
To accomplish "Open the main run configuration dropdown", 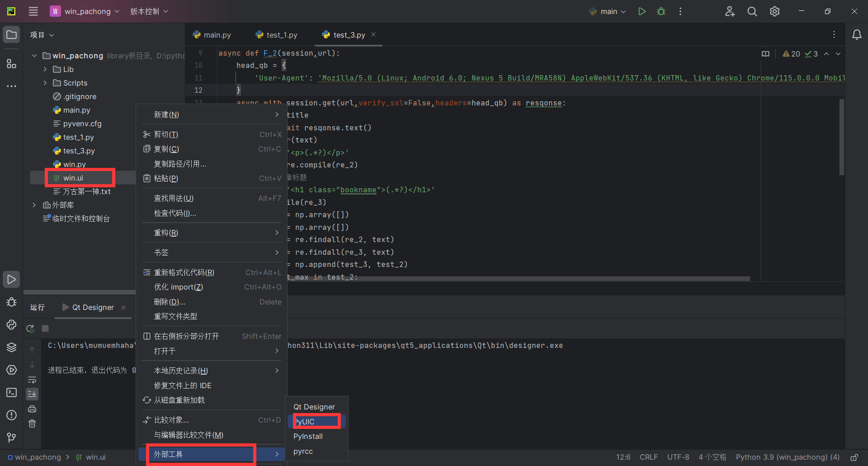I will 608,11.
